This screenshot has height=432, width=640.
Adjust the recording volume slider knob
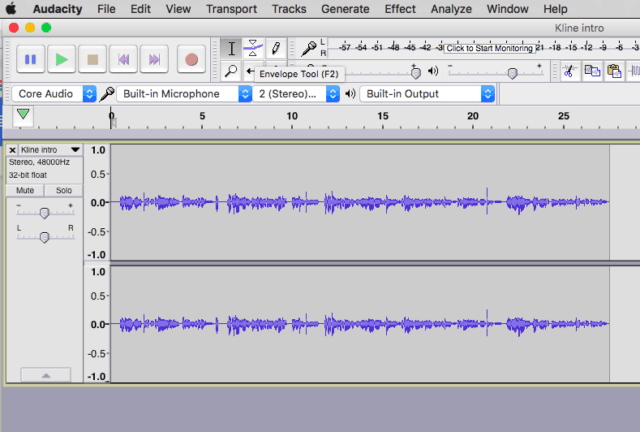[416, 73]
